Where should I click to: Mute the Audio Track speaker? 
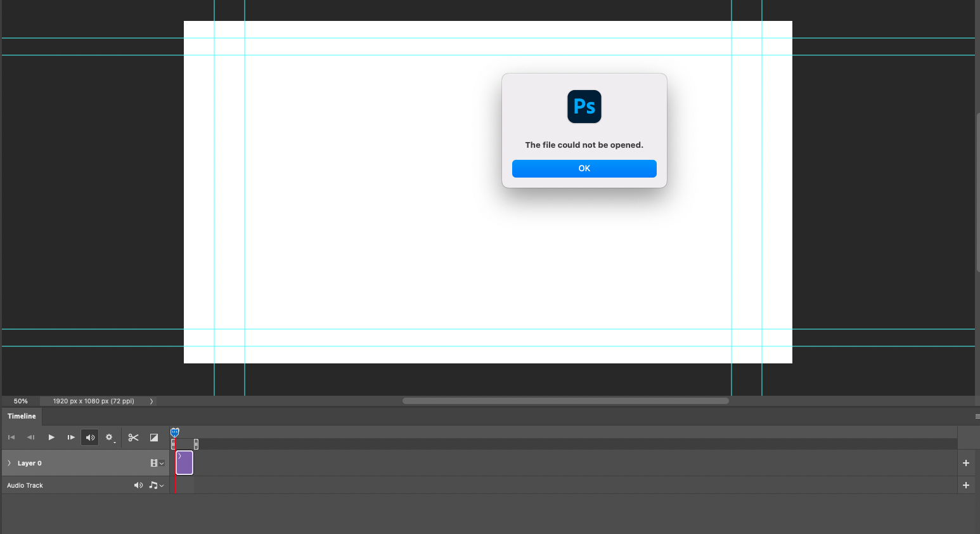pyautogui.click(x=138, y=485)
